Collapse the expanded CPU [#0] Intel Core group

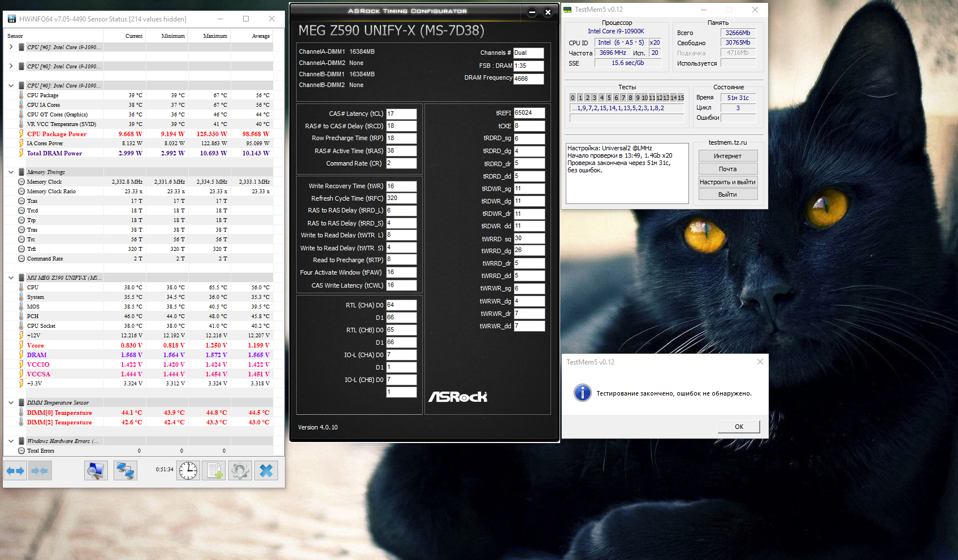click(11, 86)
